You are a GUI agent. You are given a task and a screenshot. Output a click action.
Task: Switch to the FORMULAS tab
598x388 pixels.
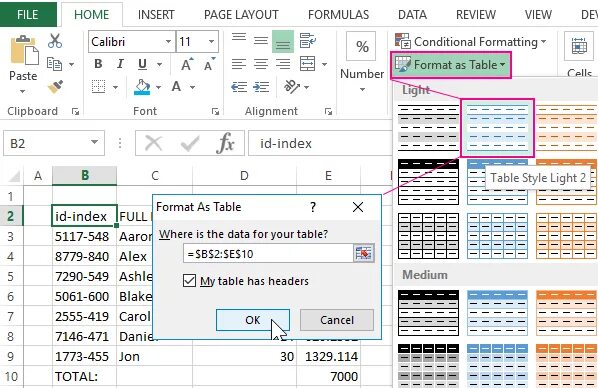[339, 14]
